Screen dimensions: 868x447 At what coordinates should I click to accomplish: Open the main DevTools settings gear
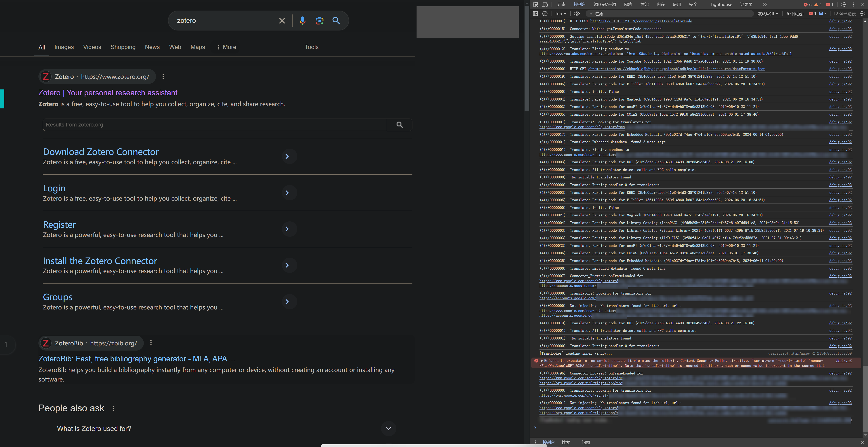(x=843, y=4)
